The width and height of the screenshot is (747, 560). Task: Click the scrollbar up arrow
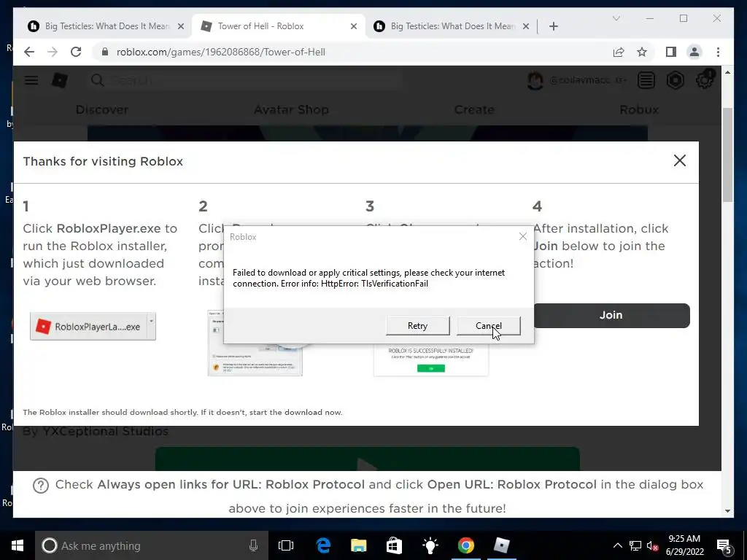coord(727,72)
